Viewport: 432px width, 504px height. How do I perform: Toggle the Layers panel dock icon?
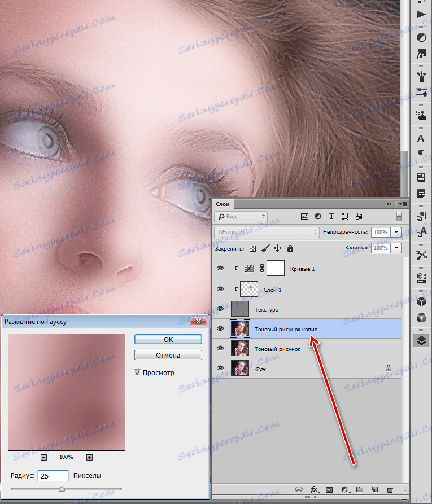(x=421, y=340)
